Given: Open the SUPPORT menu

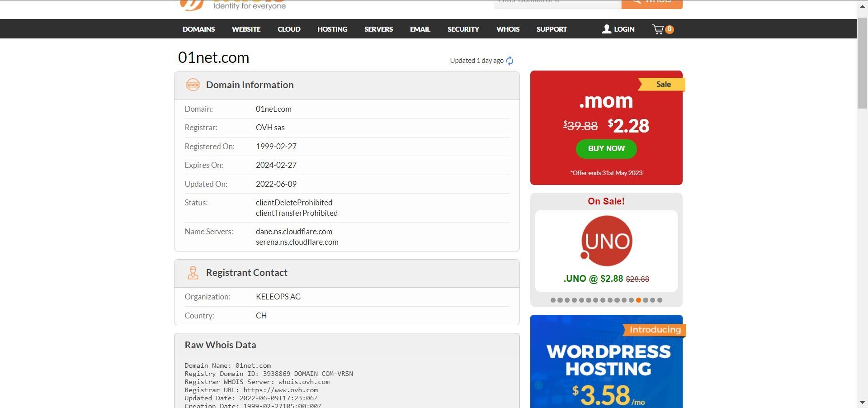Looking at the screenshot, I should (552, 29).
